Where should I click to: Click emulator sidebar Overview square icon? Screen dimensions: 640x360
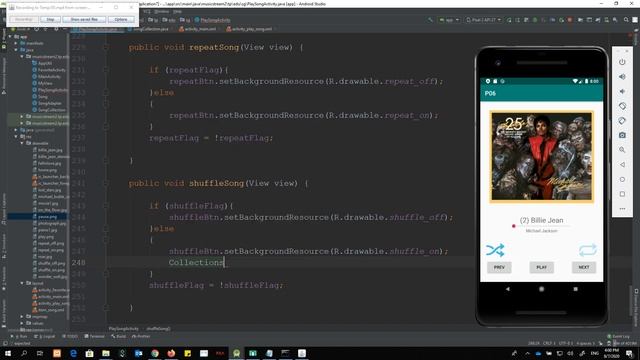622,194
